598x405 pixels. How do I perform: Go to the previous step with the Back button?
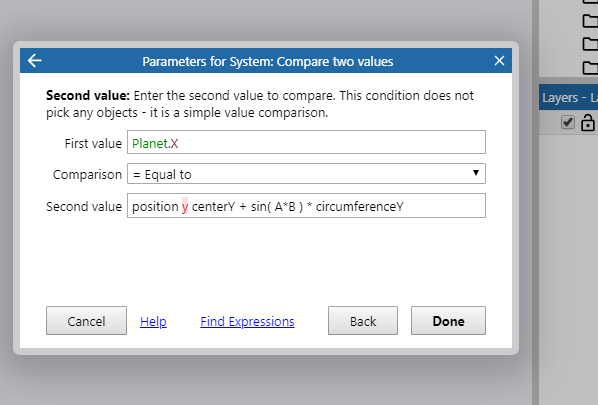coord(363,321)
